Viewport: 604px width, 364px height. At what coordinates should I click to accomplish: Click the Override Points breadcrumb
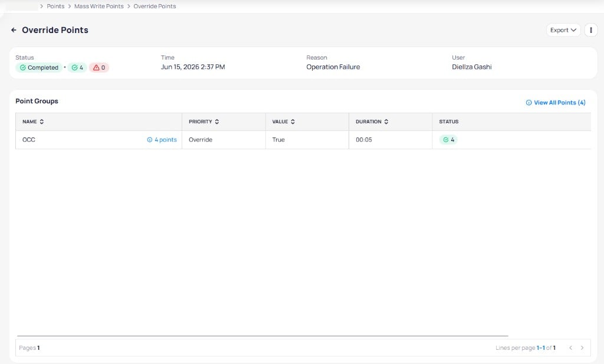click(x=155, y=6)
